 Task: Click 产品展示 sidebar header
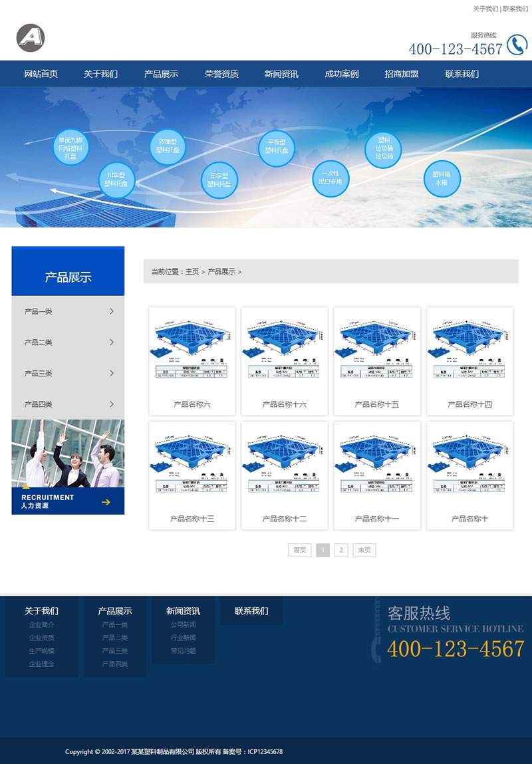tap(68, 271)
